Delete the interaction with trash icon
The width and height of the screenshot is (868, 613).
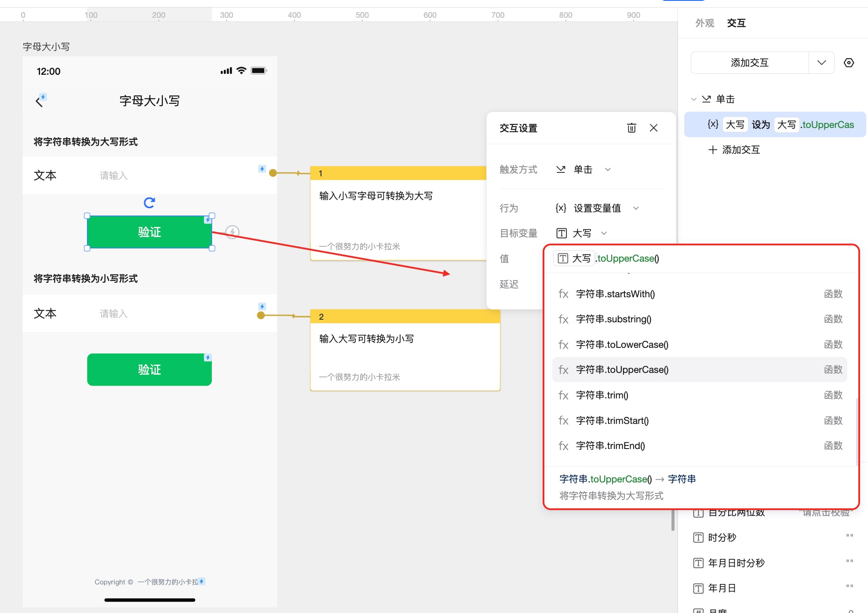tap(631, 128)
